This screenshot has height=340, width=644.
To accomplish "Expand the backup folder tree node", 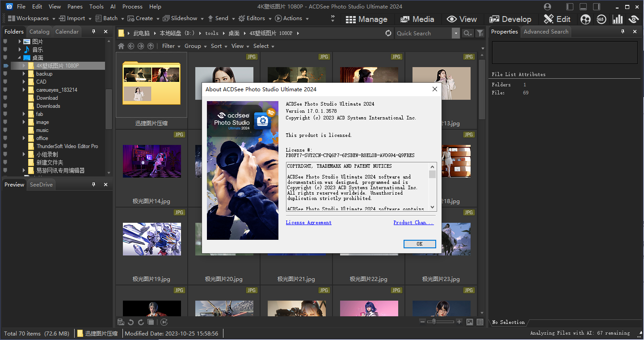I will 24,74.
